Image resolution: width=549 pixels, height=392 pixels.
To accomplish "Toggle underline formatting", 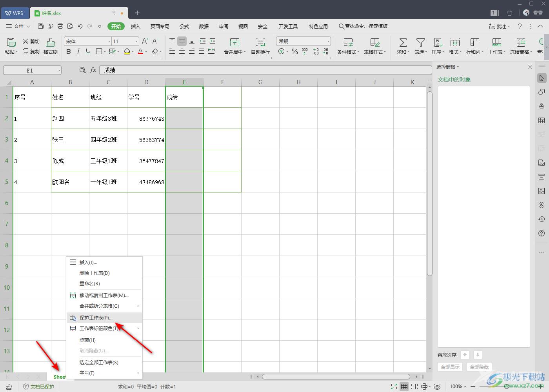I will (88, 51).
